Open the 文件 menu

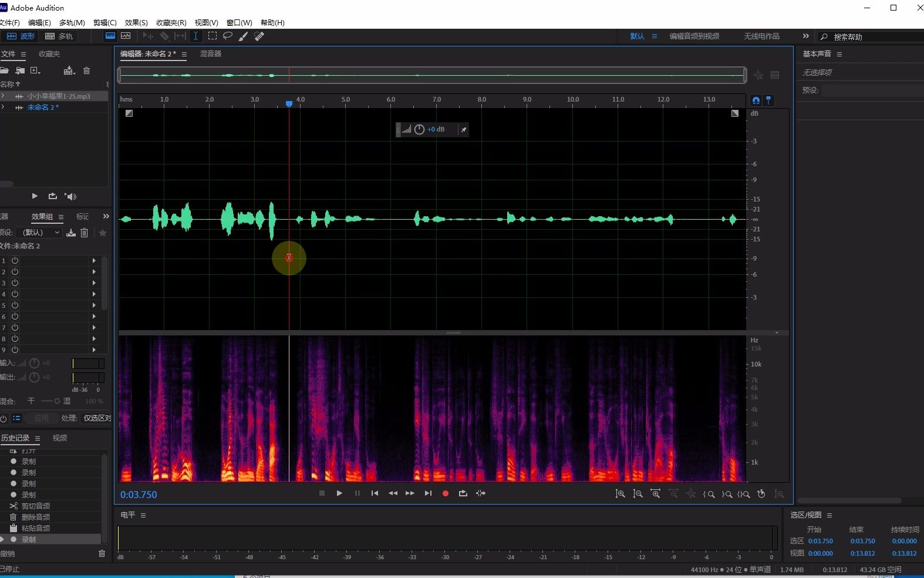point(9,23)
